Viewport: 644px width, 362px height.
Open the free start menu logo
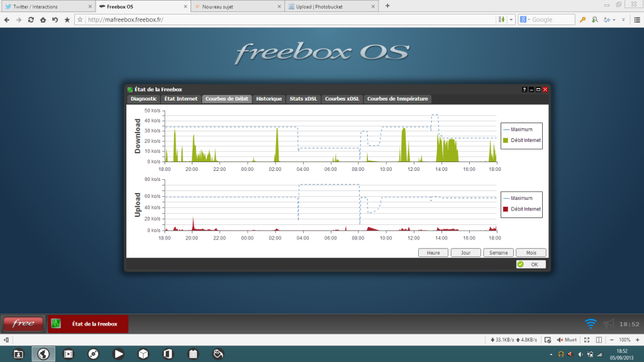click(23, 324)
